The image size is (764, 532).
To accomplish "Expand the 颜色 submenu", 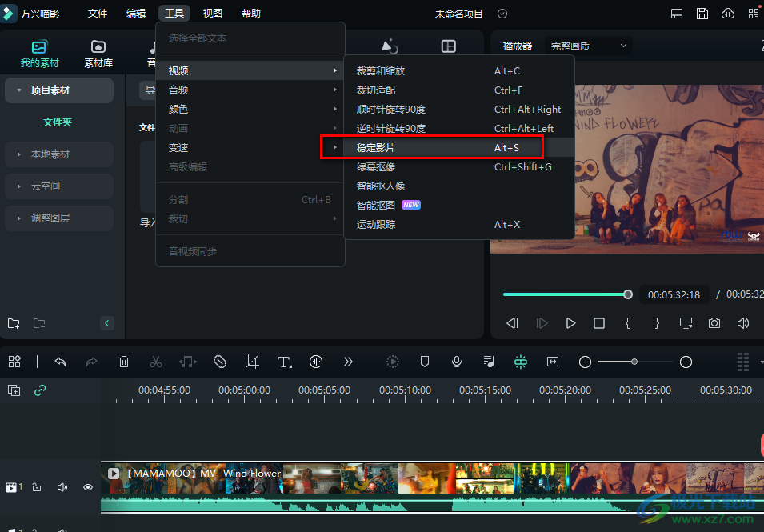I will (x=250, y=109).
